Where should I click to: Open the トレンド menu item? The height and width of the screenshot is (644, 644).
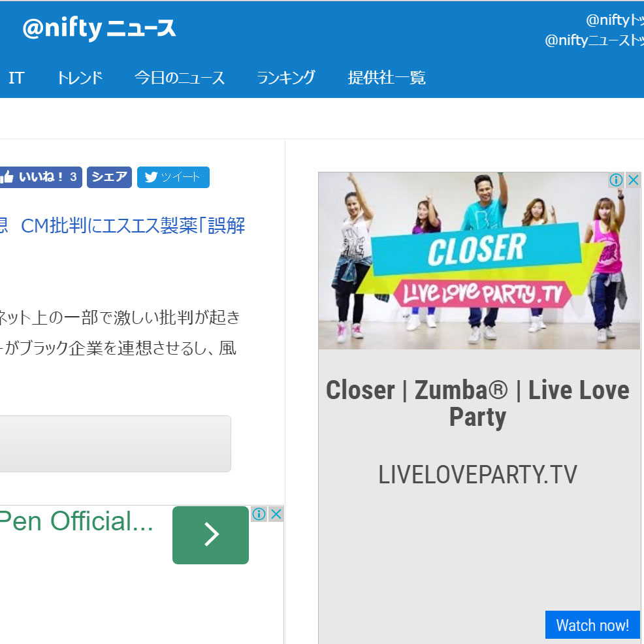point(80,78)
